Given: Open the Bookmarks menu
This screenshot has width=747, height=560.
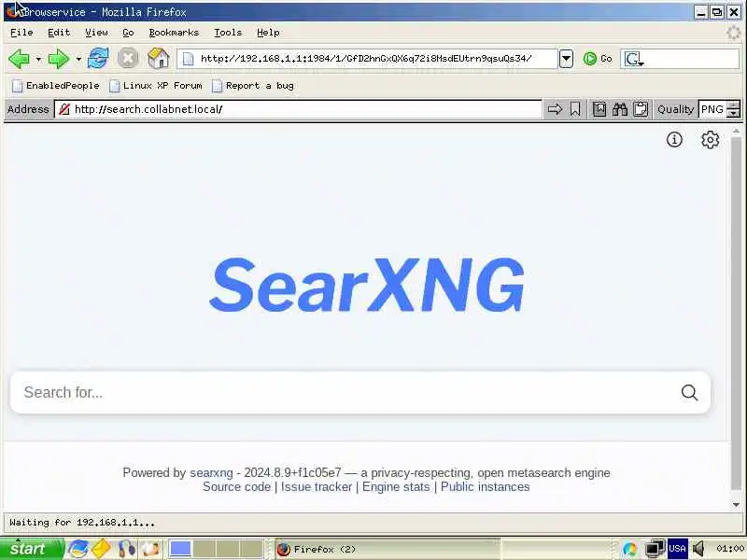Looking at the screenshot, I should [x=174, y=33].
